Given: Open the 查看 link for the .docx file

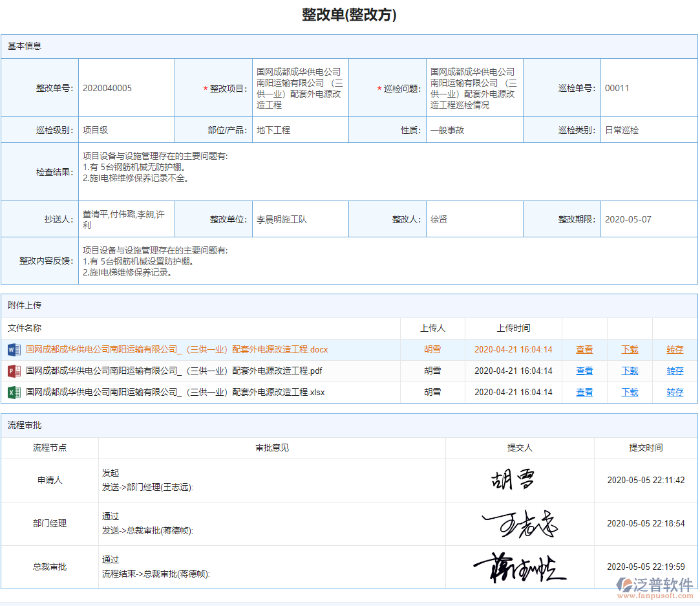Looking at the screenshot, I should [583, 349].
